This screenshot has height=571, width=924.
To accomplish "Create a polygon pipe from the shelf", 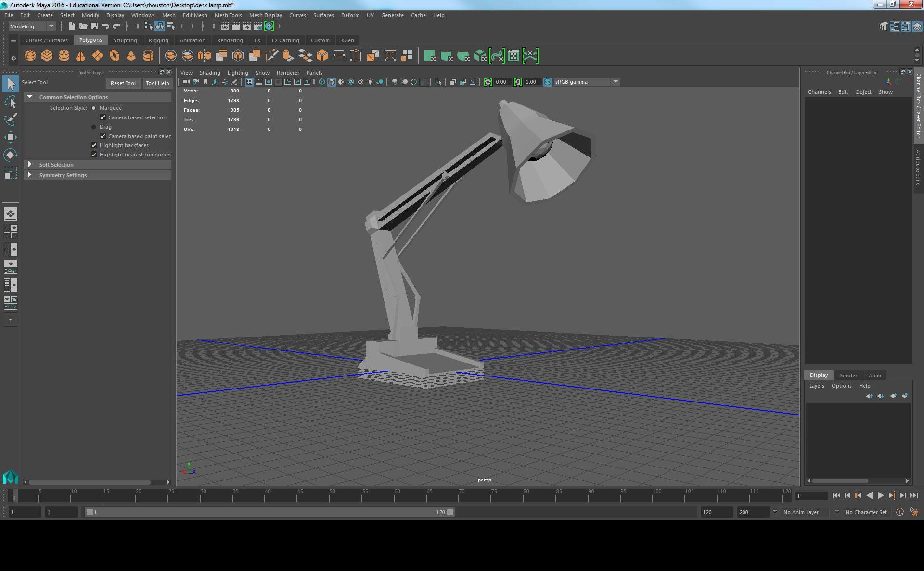I will pos(148,56).
